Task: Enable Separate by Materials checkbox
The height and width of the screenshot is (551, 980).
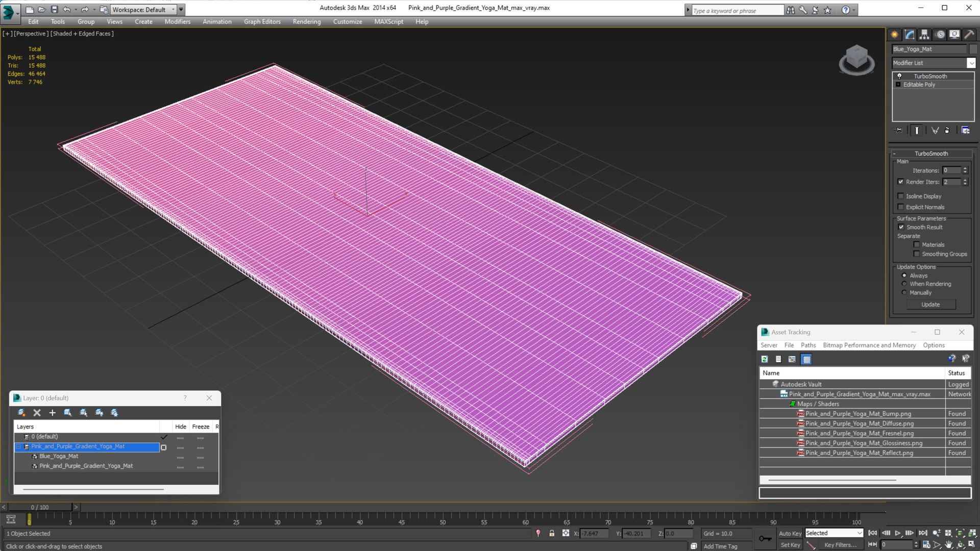Action: 916,244
